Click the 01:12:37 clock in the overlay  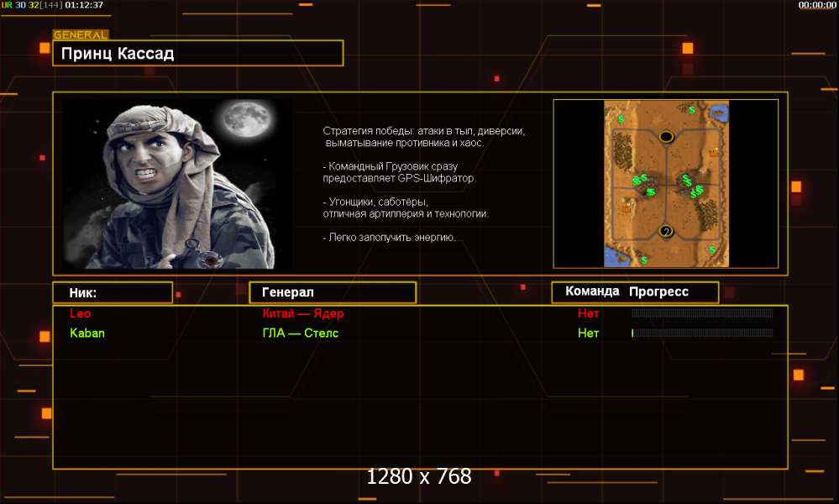[x=84, y=5]
